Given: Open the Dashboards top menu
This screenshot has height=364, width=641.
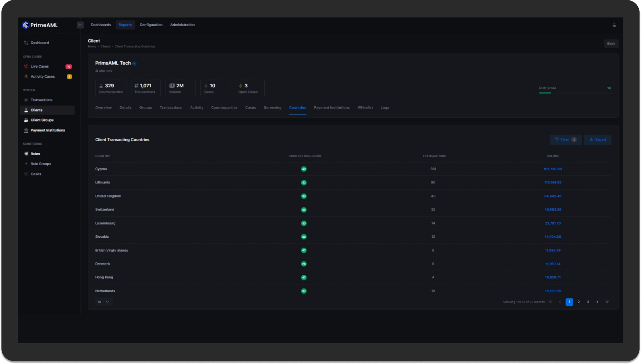Looking at the screenshot, I should click(x=101, y=25).
